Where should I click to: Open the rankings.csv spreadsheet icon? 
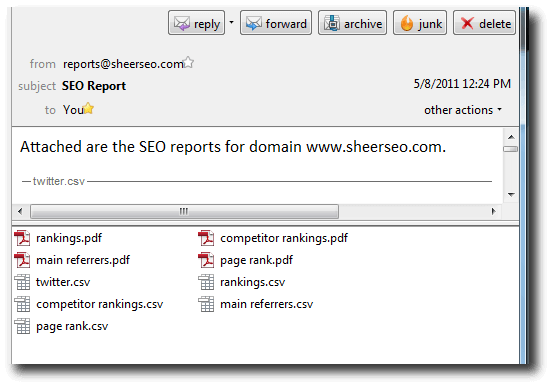[206, 282]
